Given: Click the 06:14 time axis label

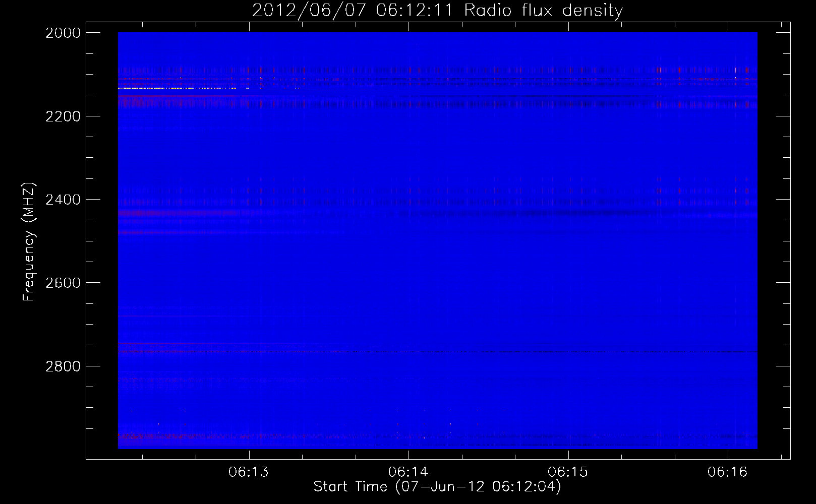Looking at the screenshot, I should pyautogui.click(x=409, y=472).
